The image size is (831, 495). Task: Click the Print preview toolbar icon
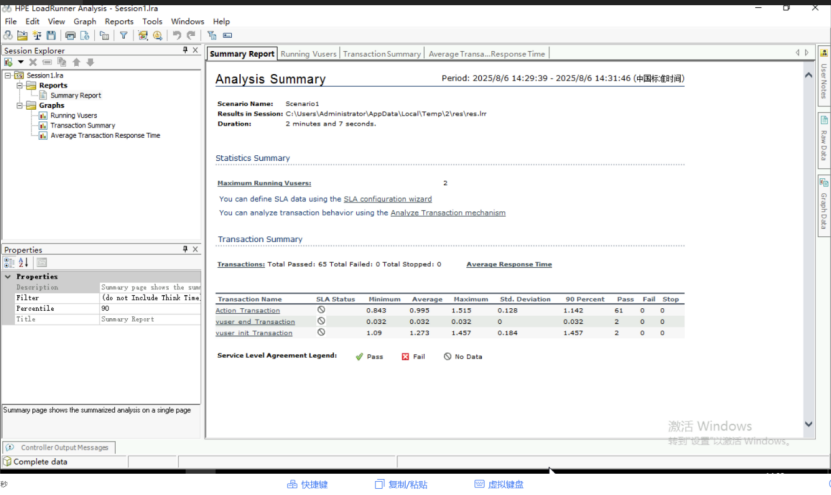pos(85,36)
